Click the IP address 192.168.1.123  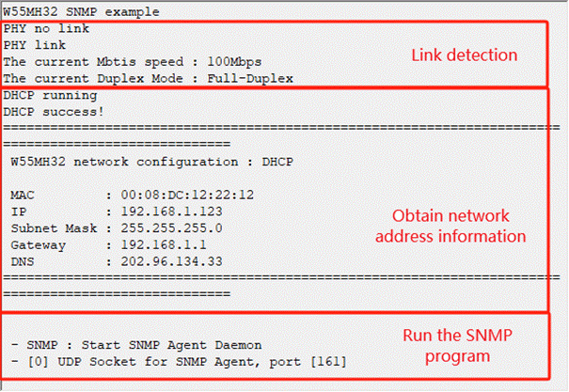coord(172,212)
